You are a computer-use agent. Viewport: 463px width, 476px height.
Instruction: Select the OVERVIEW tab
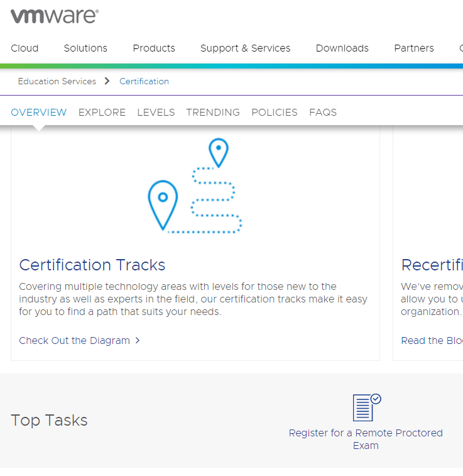pyautogui.click(x=38, y=113)
